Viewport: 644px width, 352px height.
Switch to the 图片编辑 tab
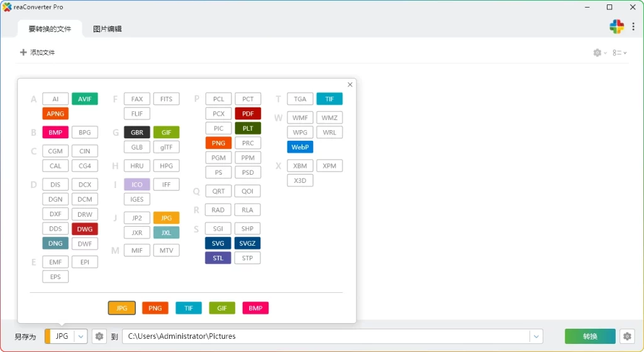click(x=108, y=29)
